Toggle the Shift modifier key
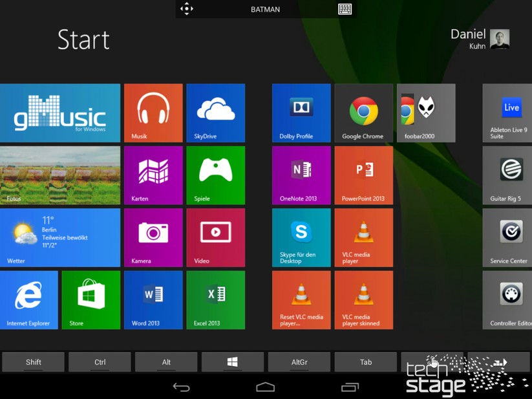Image resolution: width=532 pixels, height=399 pixels. click(33, 362)
